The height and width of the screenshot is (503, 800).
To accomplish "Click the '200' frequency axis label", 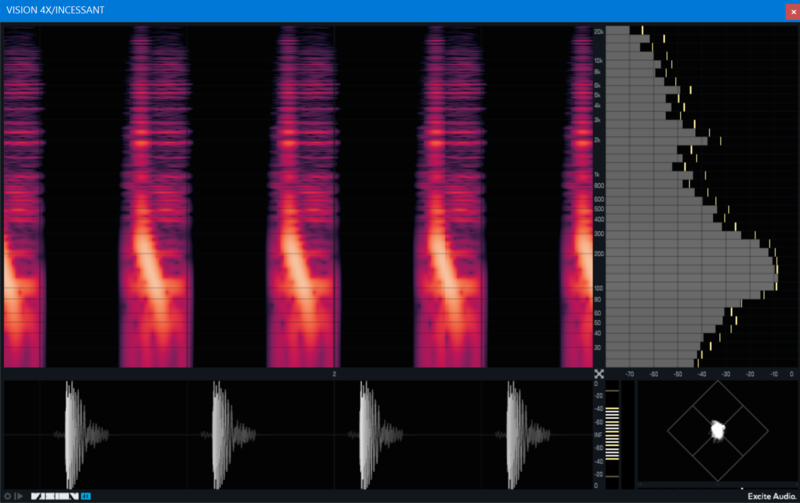I will click(598, 254).
